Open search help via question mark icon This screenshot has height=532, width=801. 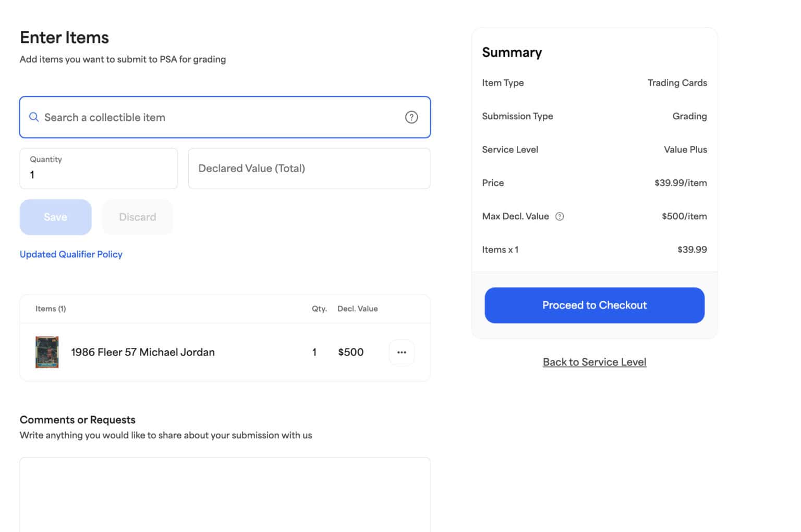[x=411, y=117]
